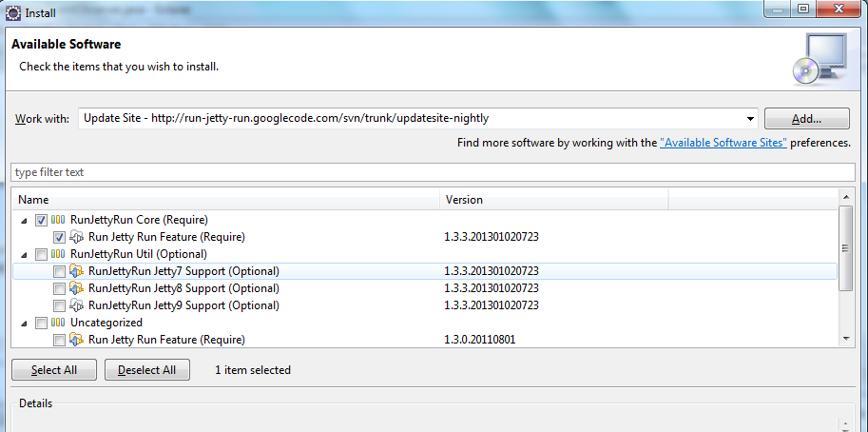The image size is (868, 432).
Task: Maximize the Install dialog window
Action: [x=802, y=8]
